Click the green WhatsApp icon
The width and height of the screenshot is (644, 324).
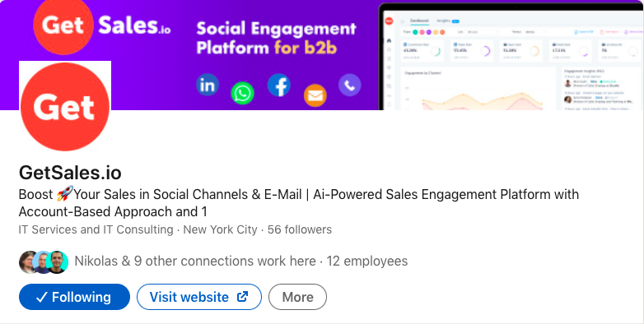[242, 93]
